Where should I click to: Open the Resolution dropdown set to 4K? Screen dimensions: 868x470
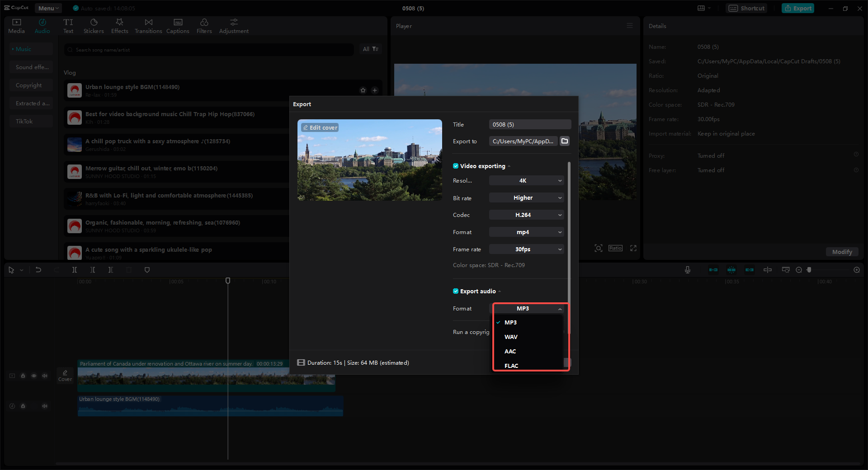pyautogui.click(x=526, y=180)
